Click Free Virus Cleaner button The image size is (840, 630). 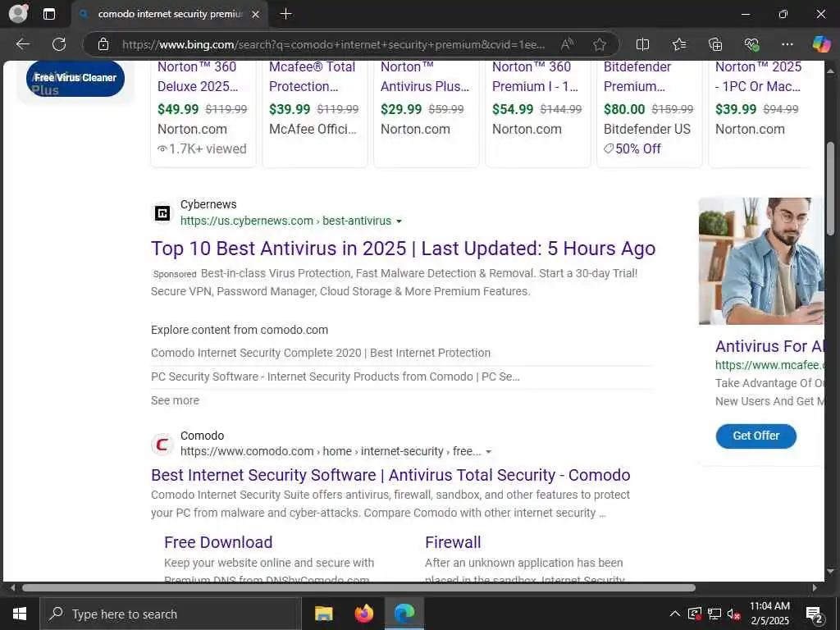75,78
